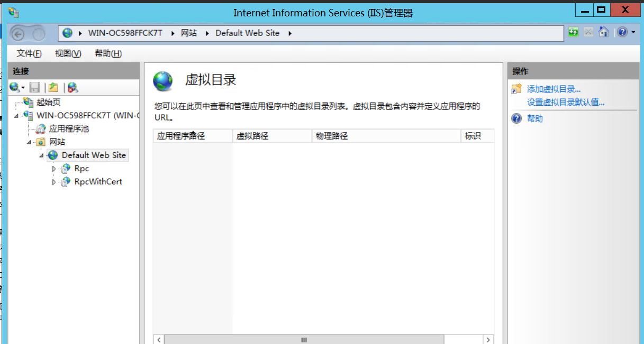Click the icon next to RpcWithCert
This screenshot has height=344, width=644.
[66, 182]
